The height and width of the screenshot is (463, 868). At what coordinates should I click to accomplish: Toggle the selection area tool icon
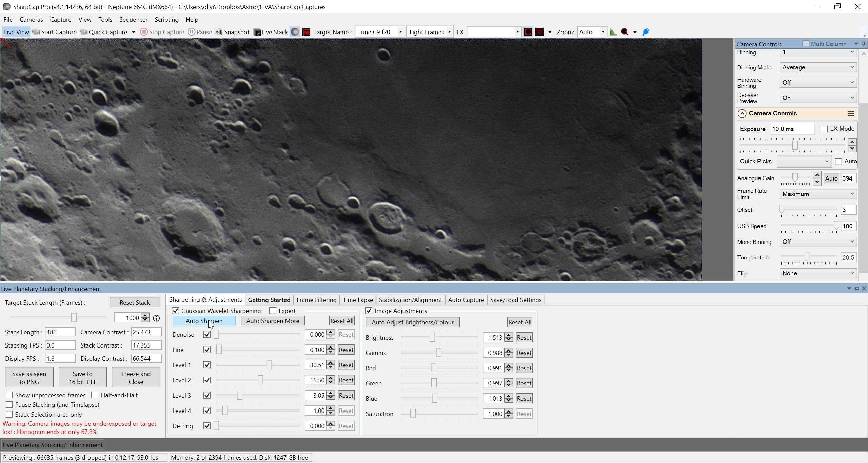(x=528, y=32)
